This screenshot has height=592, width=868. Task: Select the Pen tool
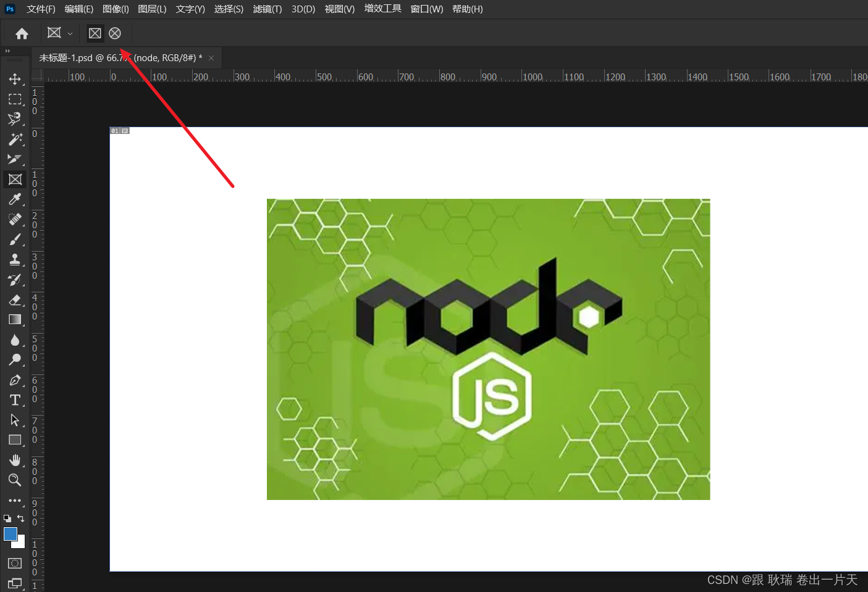click(15, 380)
